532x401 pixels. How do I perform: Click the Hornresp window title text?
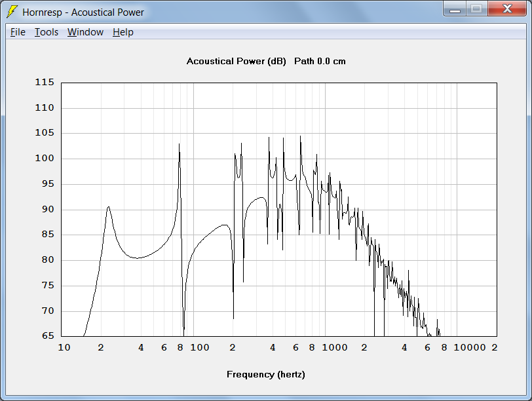[83, 12]
